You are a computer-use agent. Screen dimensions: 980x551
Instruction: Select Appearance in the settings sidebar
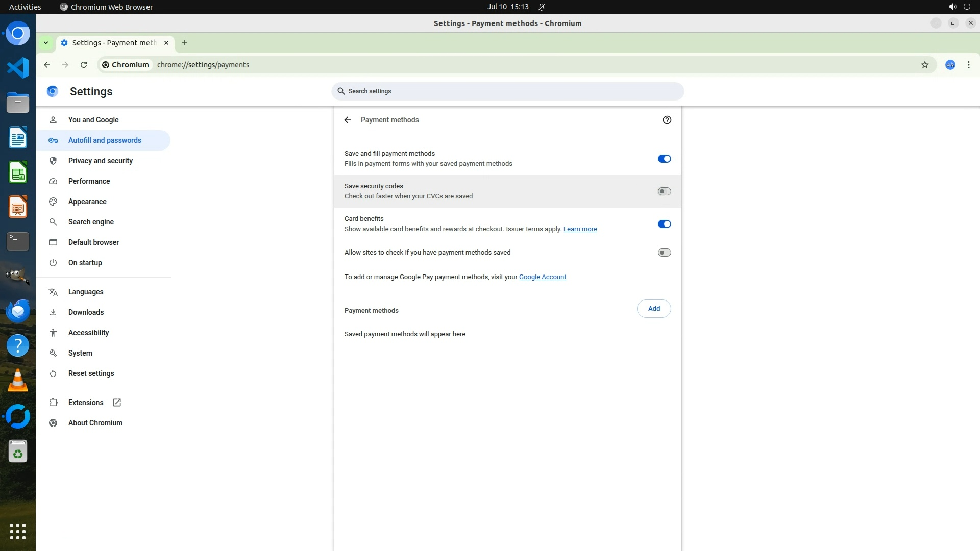[87, 202]
